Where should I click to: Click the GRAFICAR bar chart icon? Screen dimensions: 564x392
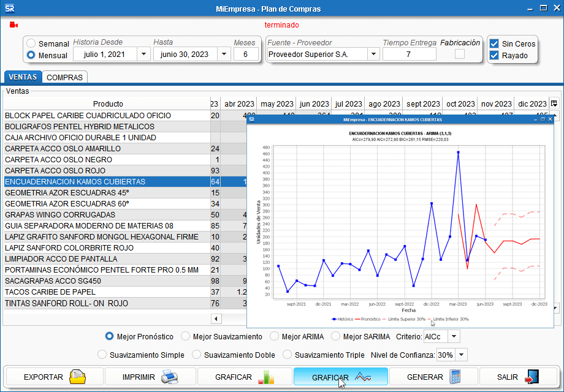pos(265,377)
